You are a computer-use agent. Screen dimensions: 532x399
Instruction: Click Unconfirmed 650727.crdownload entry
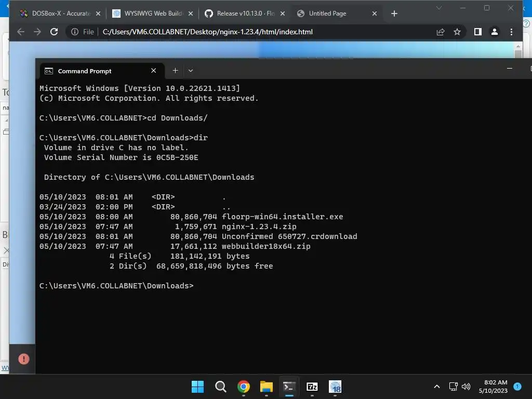(289, 236)
